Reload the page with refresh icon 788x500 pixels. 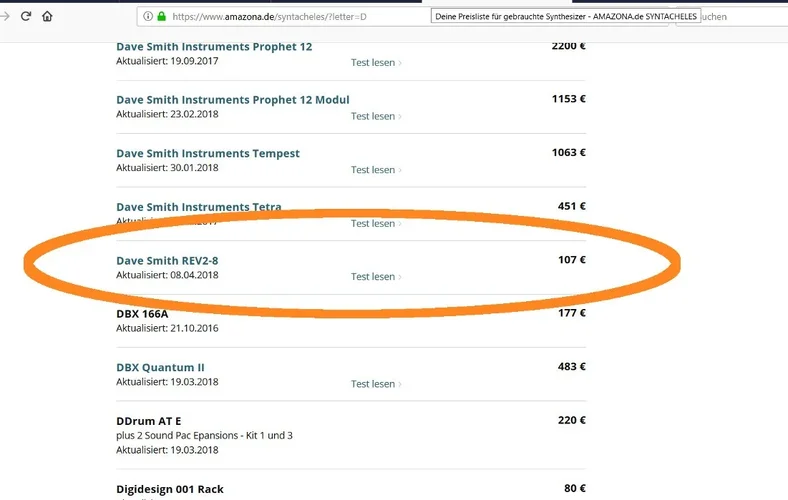(26, 16)
